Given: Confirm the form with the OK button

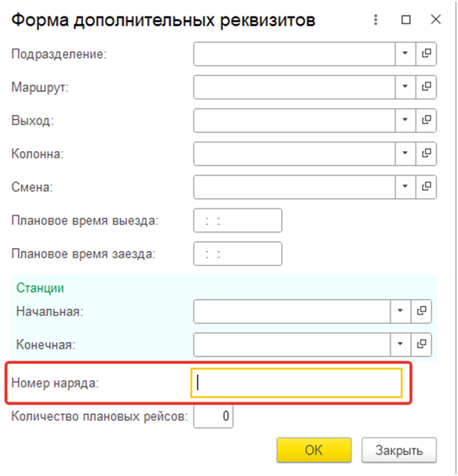Looking at the screenshot, I should pos(314,450).
